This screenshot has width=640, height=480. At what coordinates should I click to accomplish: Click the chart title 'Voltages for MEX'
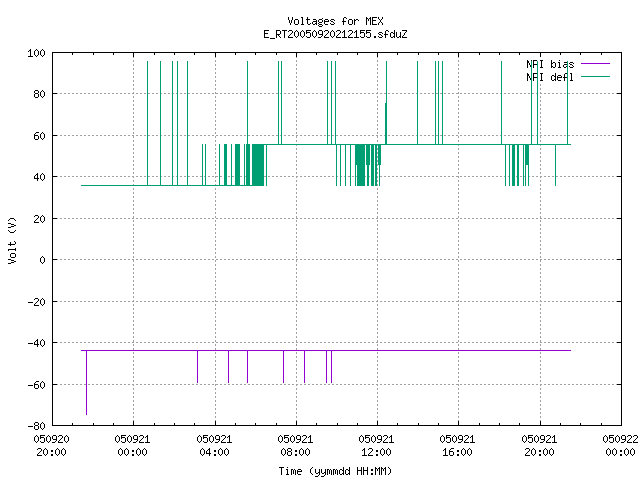[335, 21]
